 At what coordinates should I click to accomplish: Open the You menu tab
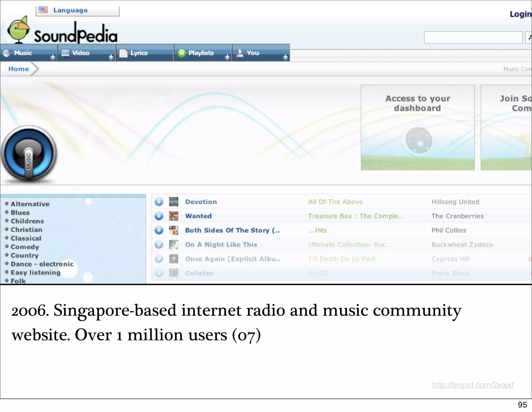[x=261, y=53]
